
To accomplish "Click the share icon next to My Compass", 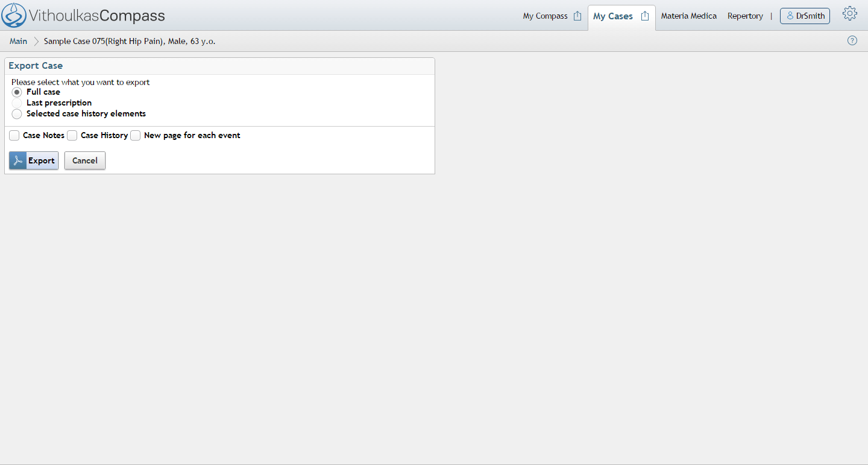I will 577,16.
